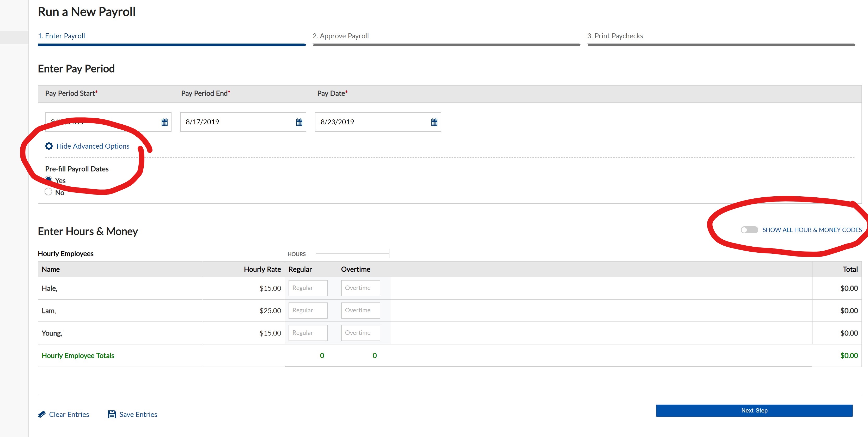Click the Advanced Options gear icon
Screen dimensions: 868x437
click(49, 146)
